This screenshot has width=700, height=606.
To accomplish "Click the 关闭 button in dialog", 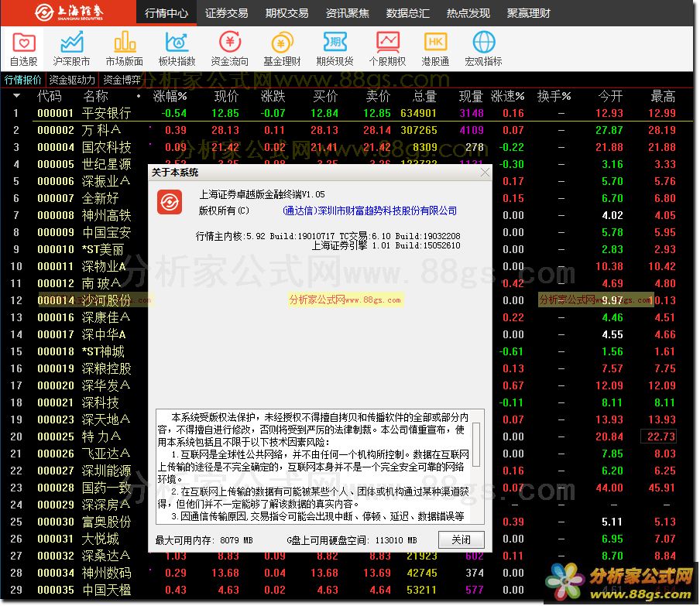I will tap(462, 540).
